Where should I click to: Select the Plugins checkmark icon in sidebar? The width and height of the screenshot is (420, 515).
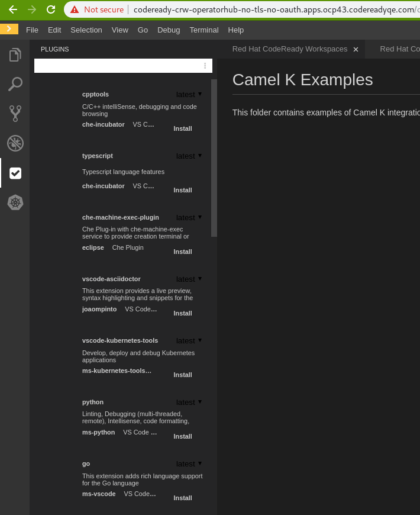tap(15, 173)
